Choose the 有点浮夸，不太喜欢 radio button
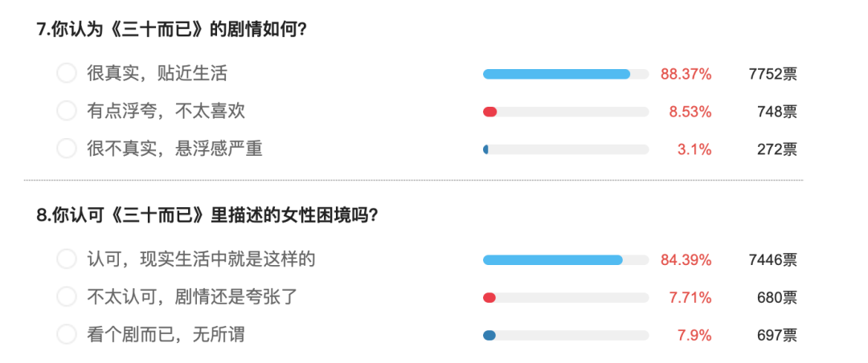 coord(67,111)
